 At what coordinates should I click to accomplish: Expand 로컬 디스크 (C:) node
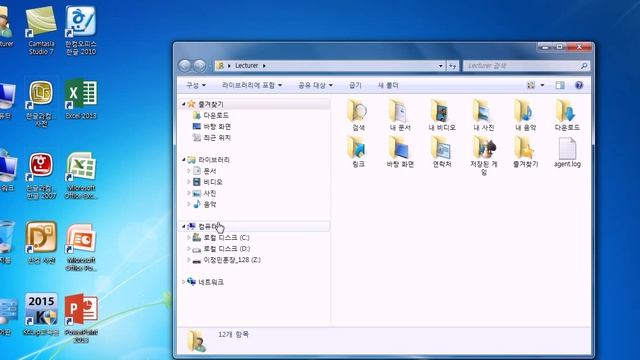[189, 238]
